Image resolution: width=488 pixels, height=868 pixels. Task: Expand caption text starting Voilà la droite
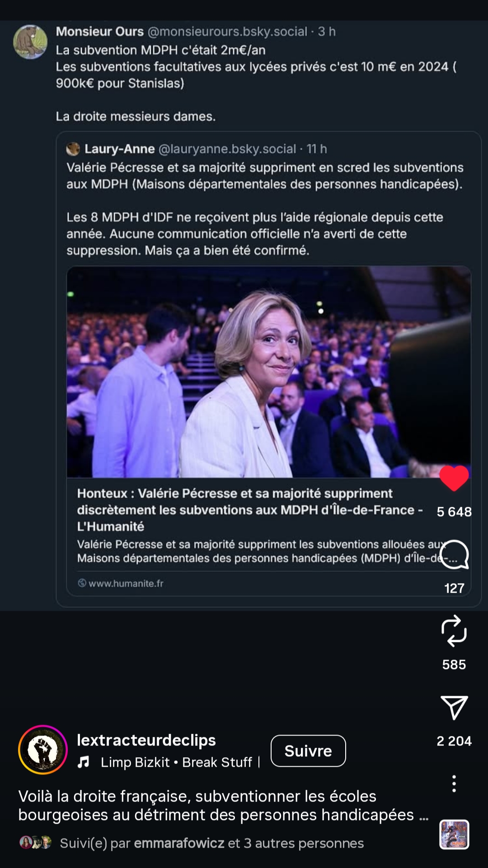coord(216,805)
